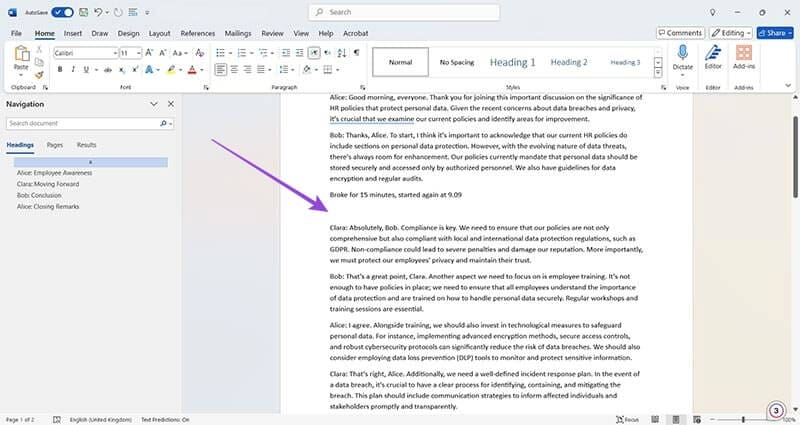Go to 'Alice: Closing Remarks' heading
The image size is (800, 425).
click(48, 207)
